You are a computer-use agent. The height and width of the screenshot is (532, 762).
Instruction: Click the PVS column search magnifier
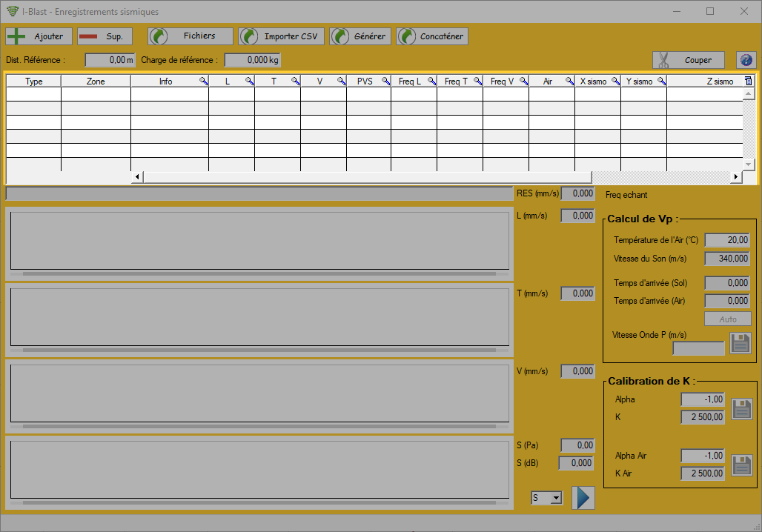tap(385, 82)
